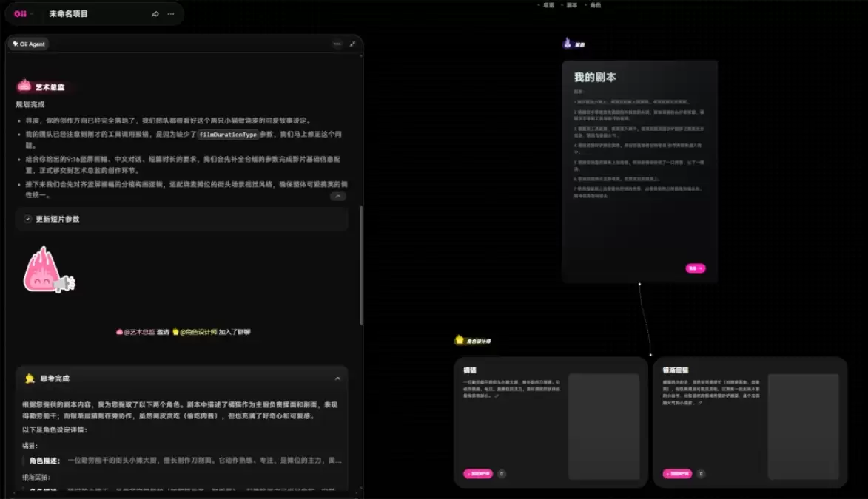Click the 我的剧本 script card title

pos(595,78)
